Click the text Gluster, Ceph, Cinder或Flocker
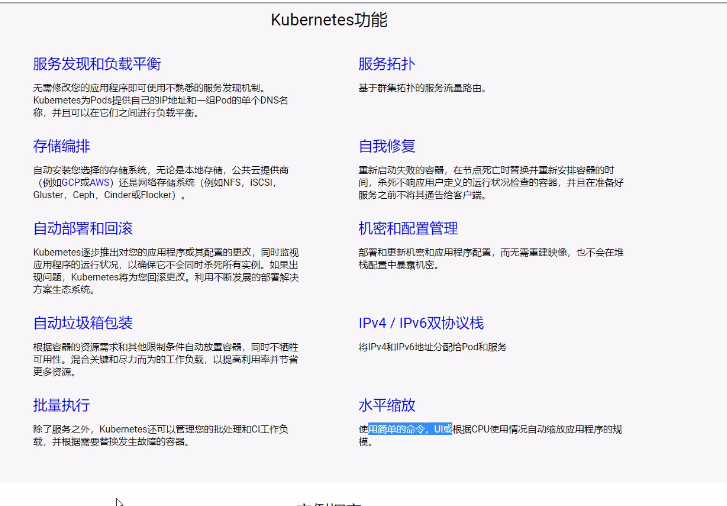Viewport: 727px width, 506px height. (104, 195)
